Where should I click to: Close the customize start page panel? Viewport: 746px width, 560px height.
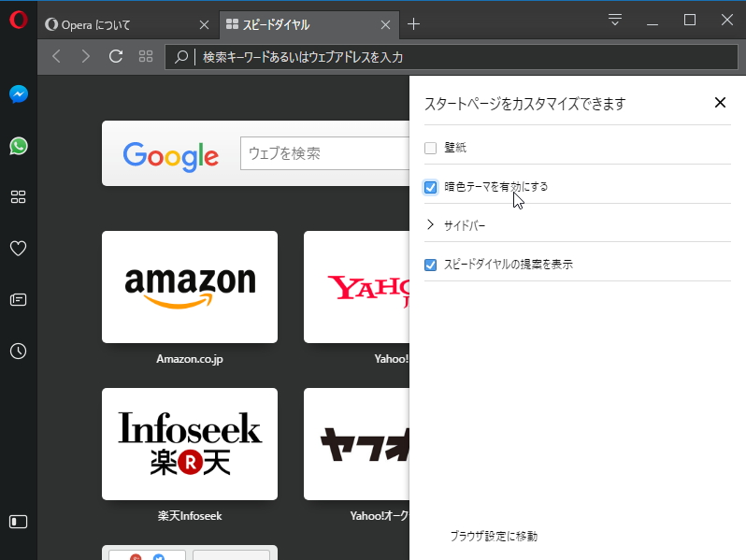click(x=720, y=102)
